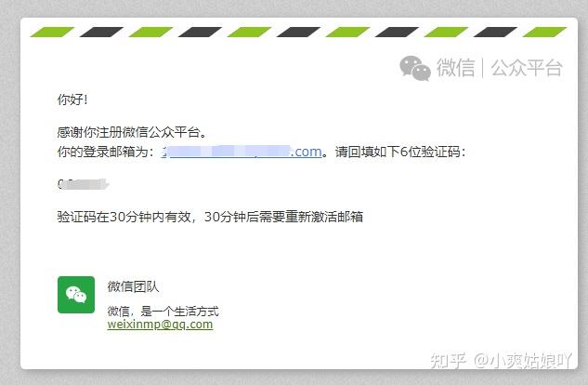588x385 pixels.
Task: Click the 你的登录邮箱为 label text
Action: click(x=106, y=152)
